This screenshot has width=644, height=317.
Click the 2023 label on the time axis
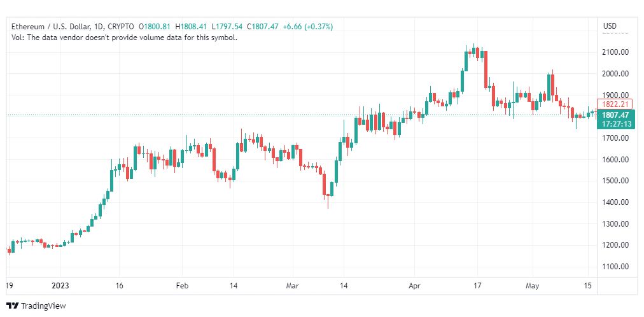point(60,286)
